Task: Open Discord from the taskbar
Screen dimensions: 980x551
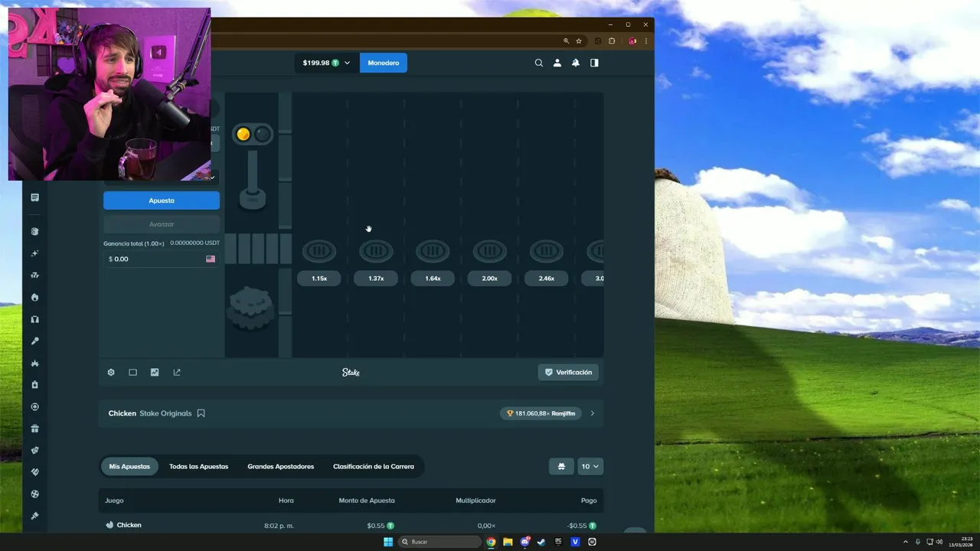Action: click(x=524, y=542)
